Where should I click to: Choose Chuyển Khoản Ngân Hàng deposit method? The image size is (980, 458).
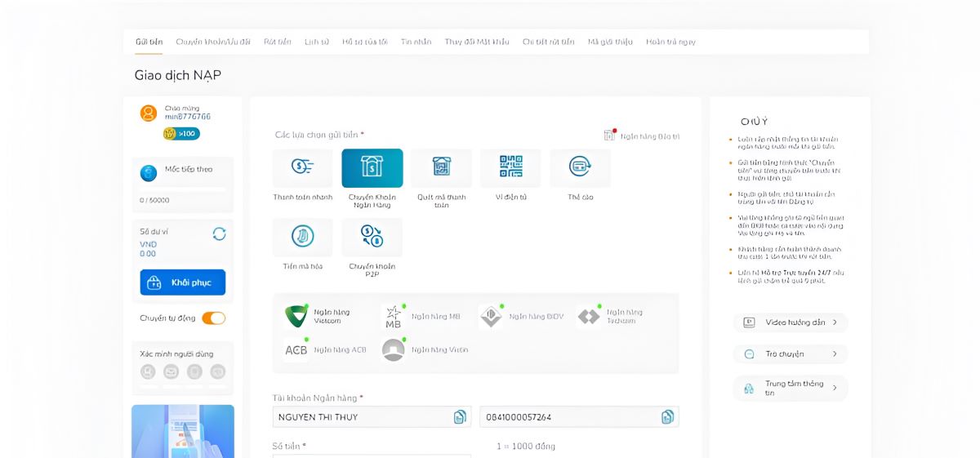(372, 179)
